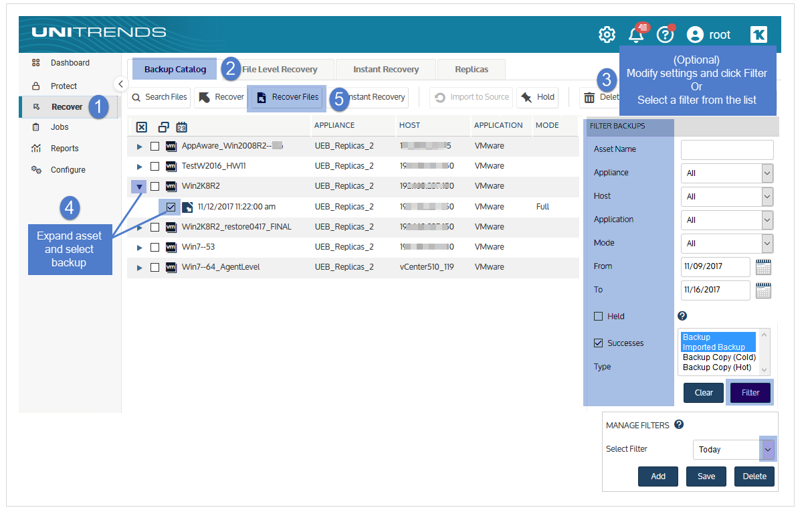Switch to the Backup Catalog tab
This screenshot has width=812, height=522.
click(175, 69)
